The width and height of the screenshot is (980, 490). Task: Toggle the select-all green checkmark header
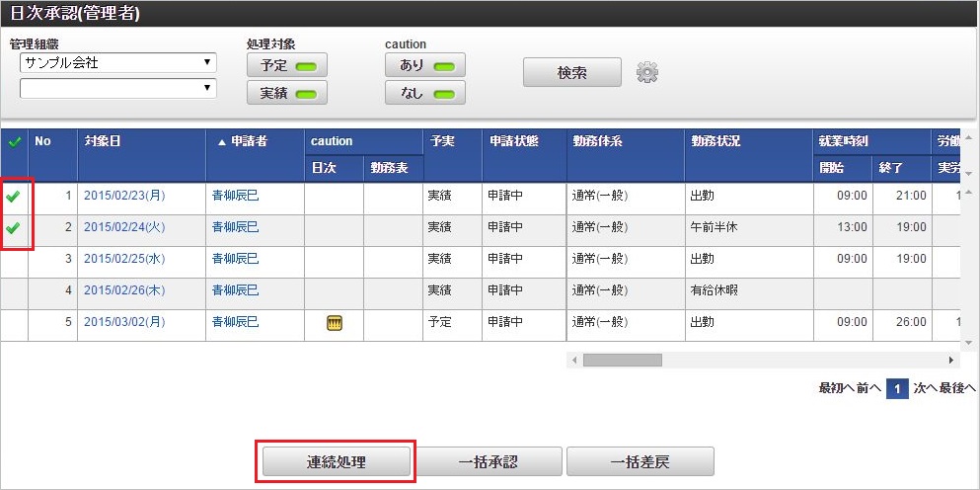(14, 142)
